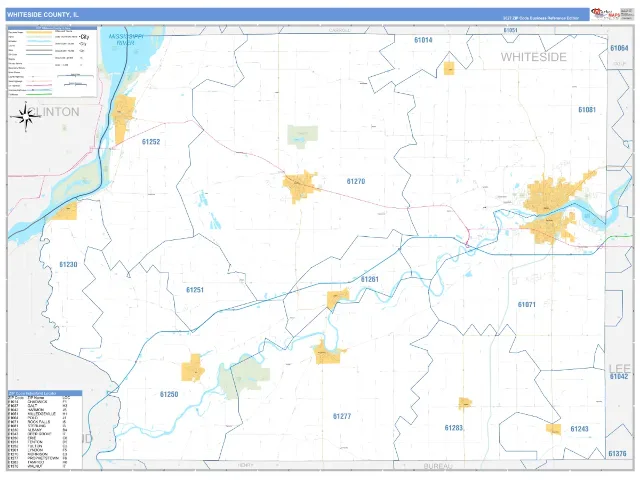Select the 61252 ZIP code label
This screenshot has width=640, height=480.
click(x=151, y=142)
